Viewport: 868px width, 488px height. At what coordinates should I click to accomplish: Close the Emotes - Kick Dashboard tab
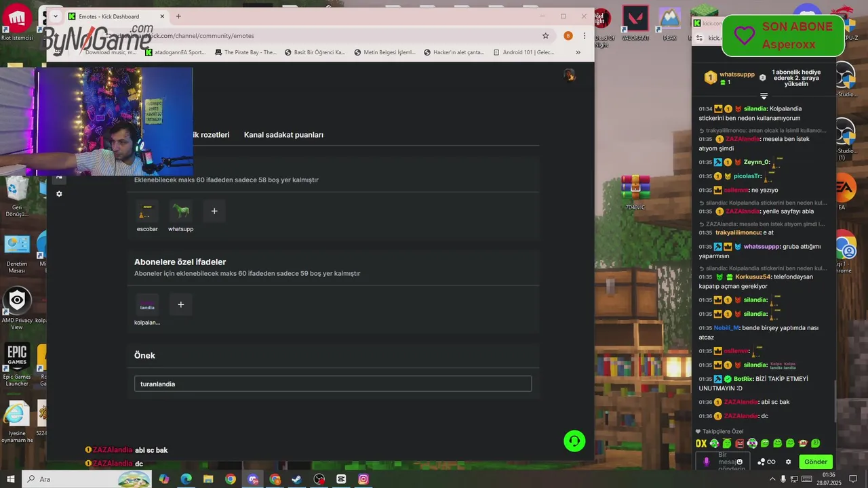pos(162,16)
